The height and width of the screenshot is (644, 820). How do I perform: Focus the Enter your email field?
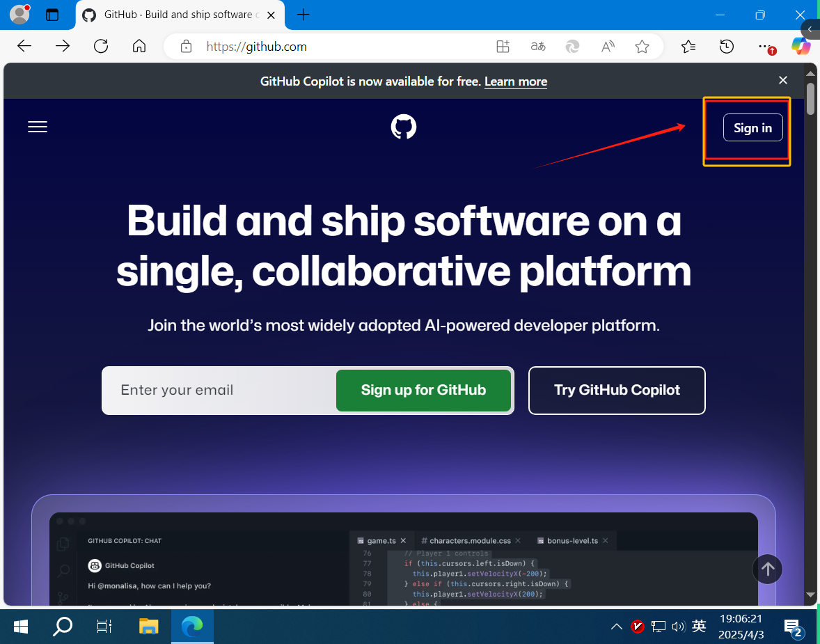tap(220, 391)
